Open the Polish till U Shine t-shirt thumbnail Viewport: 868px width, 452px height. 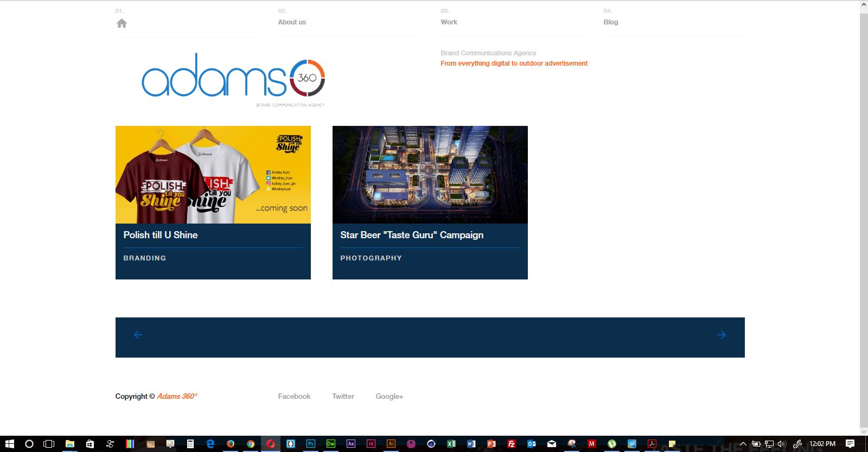(213, 175)
